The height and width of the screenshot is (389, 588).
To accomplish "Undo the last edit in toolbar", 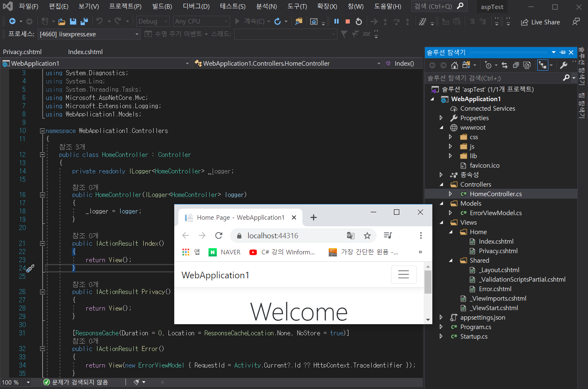I will pos(100,21).
